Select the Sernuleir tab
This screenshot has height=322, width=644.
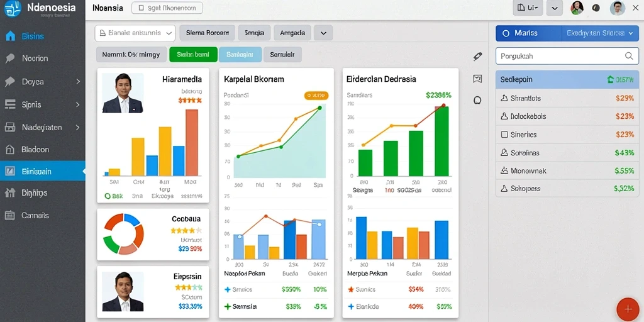coord(282,54)
